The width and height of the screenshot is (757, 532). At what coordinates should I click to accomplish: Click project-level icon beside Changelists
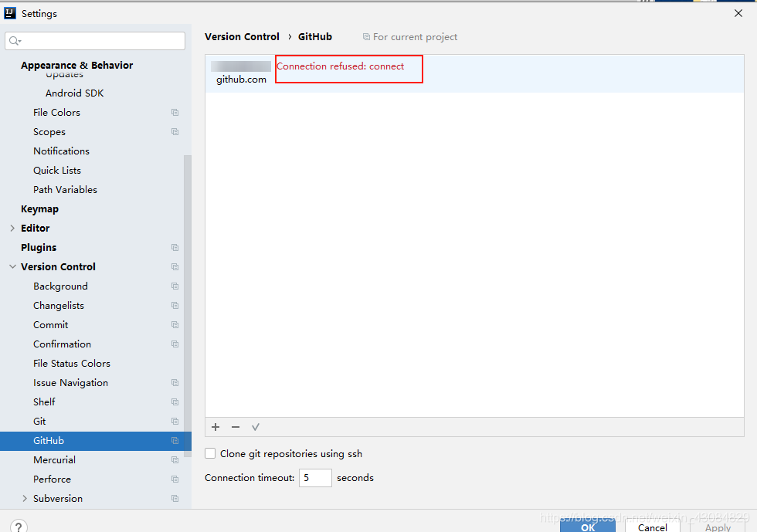coord(175,306)
